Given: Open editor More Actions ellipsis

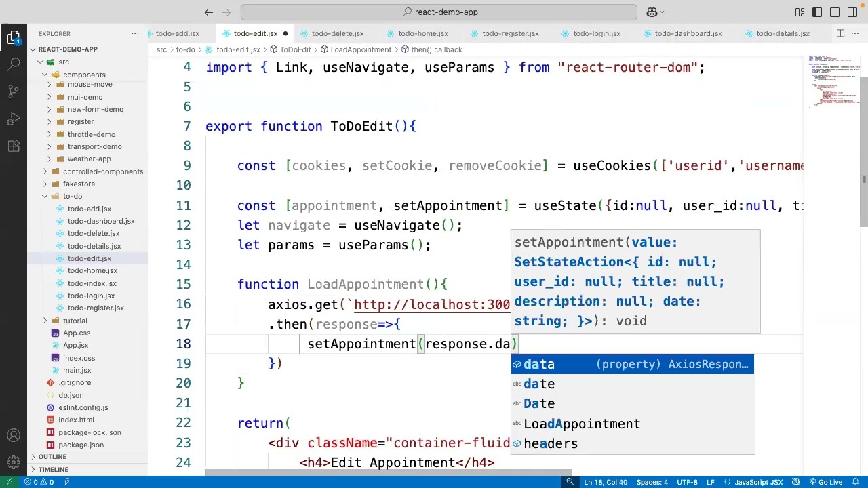Looking at the screenshot, I should coord(855,33).
